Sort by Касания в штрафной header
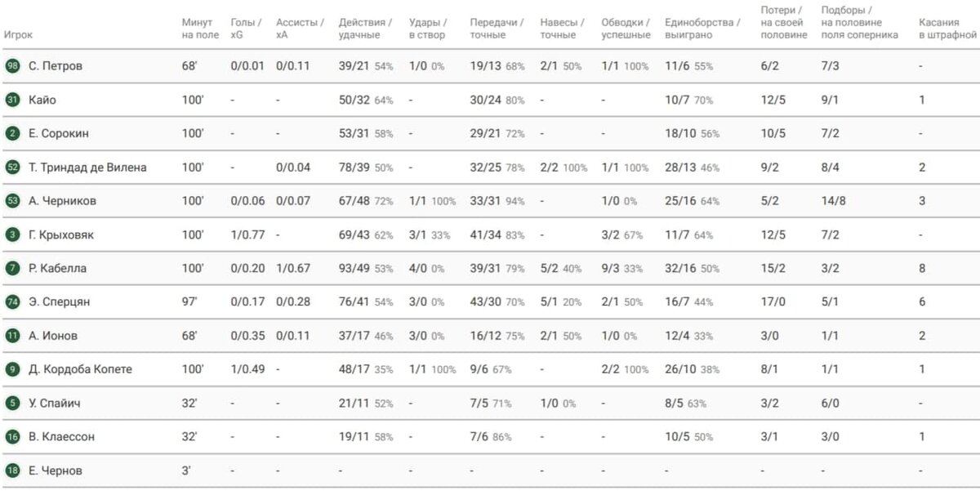Screen dimensions: 980x491 coord(947,29)
